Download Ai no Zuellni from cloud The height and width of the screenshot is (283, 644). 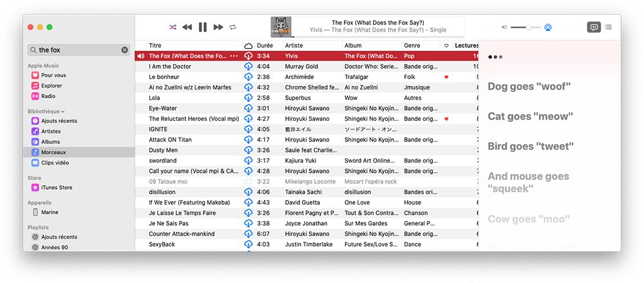coord(248,87)
